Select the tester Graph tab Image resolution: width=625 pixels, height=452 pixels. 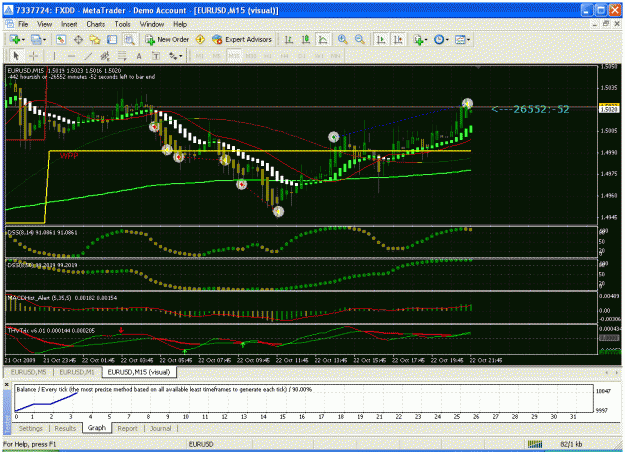tap(97, 428)
